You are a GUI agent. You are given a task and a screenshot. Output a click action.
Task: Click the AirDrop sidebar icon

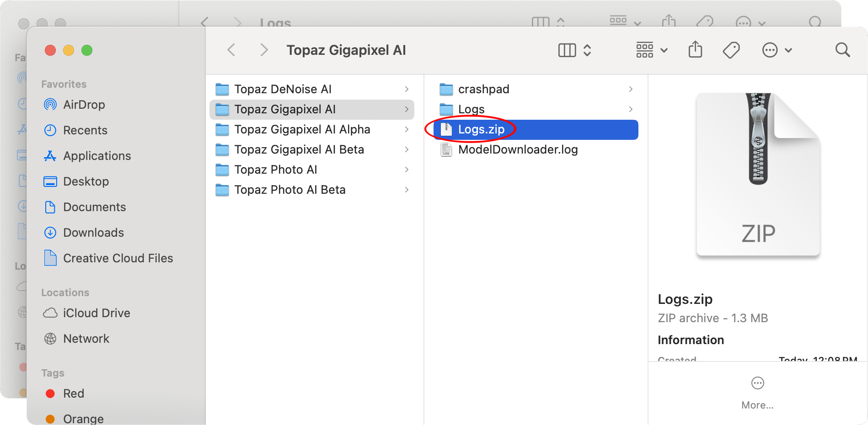[50, 105]
